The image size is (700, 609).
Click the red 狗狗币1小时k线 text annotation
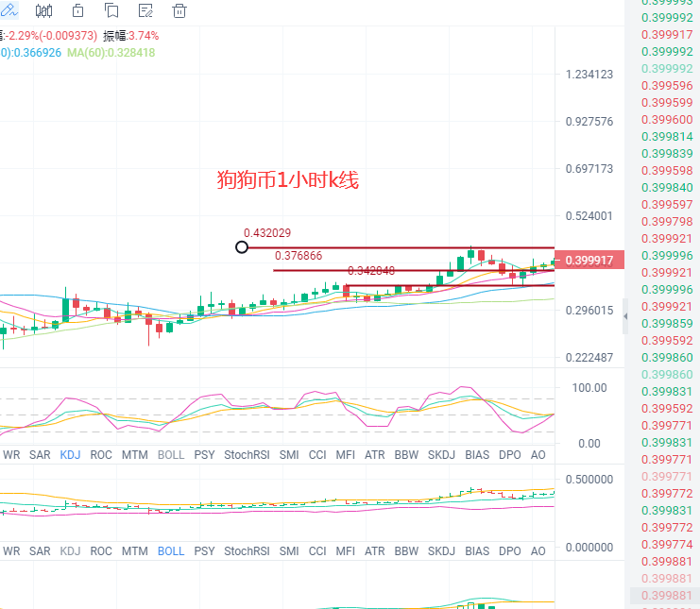(287, 179)
